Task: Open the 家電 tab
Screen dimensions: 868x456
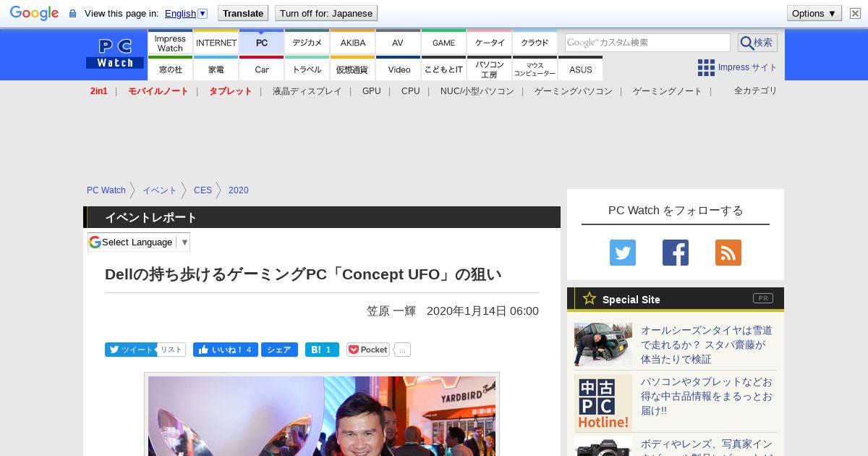Action: tap(216, 69)
